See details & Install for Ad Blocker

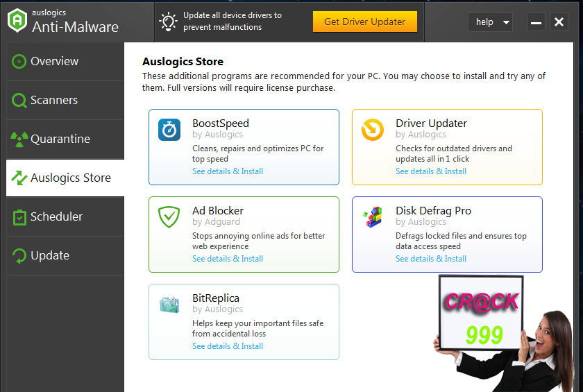coord(228,259)
